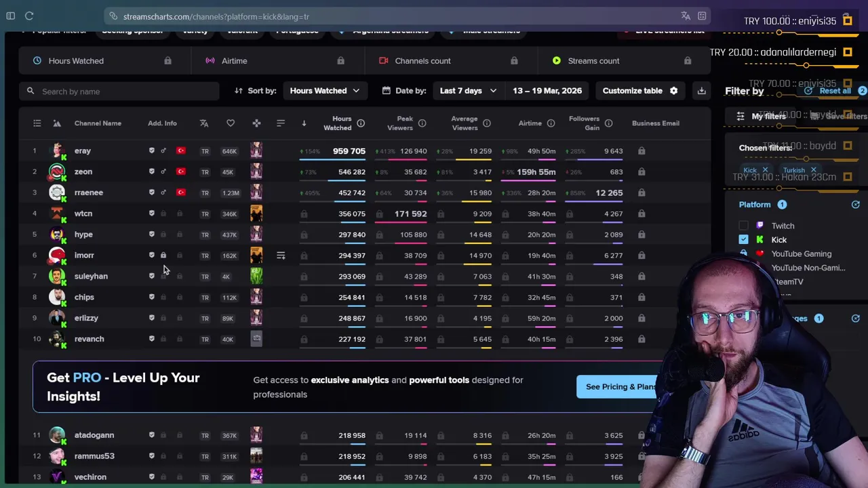The image size is (868, 488).
Task: Sort by the Channel Name column header
Action: point(98,123)
